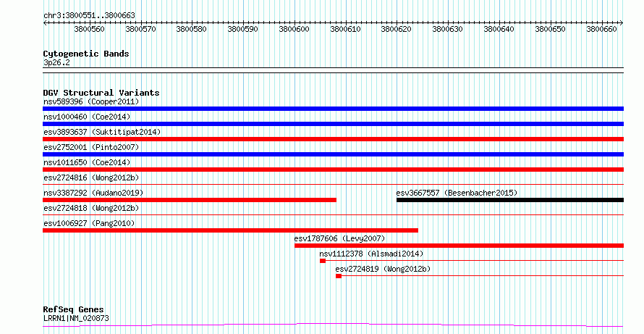Click the 3800570 ruler position

[141, 29]
